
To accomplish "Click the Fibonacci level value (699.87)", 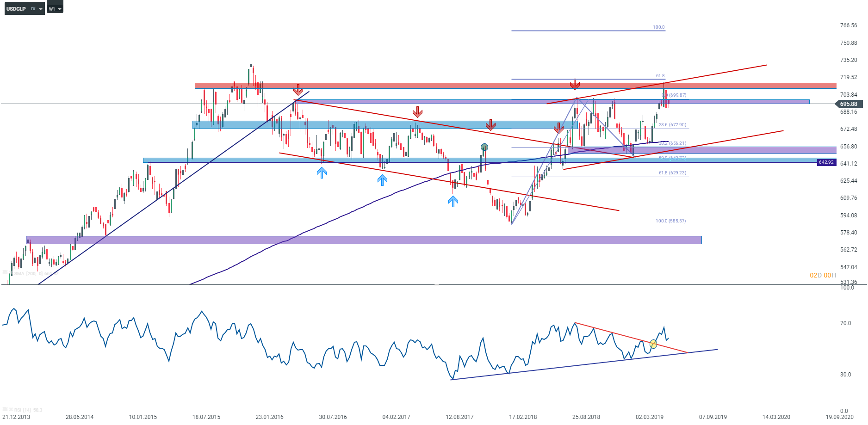I will click(x=677, y=95).
